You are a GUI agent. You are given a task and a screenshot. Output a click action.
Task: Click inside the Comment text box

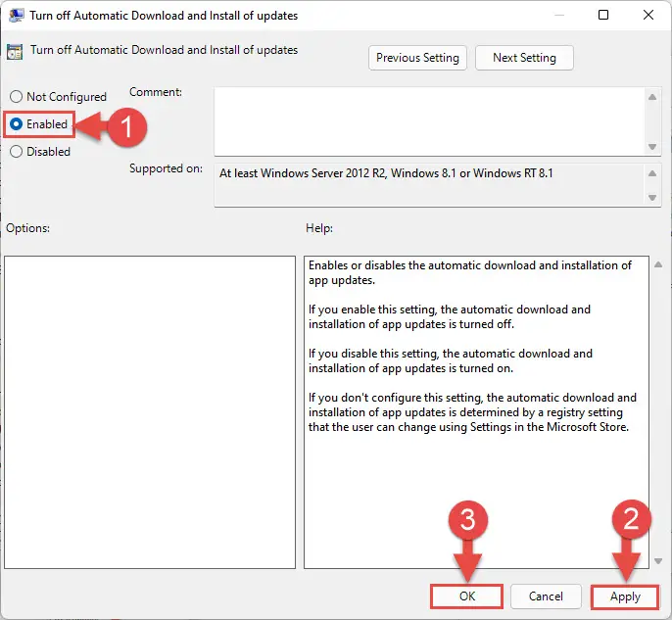point(430,121)
